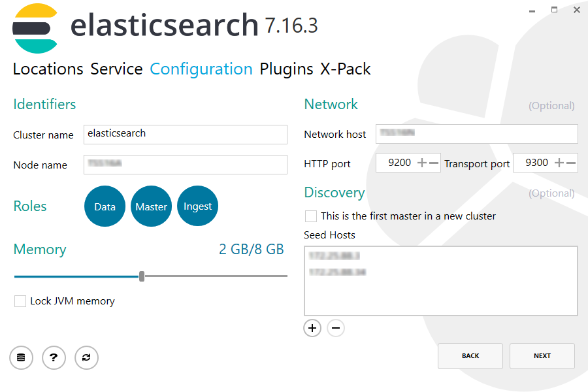
Task: Switch to the Plugins tab
Action: tap(286, 69)
